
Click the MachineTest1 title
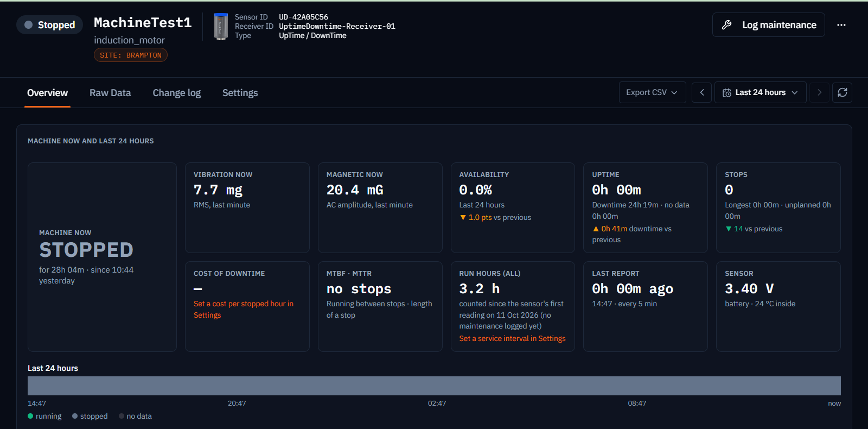point(143,23)
